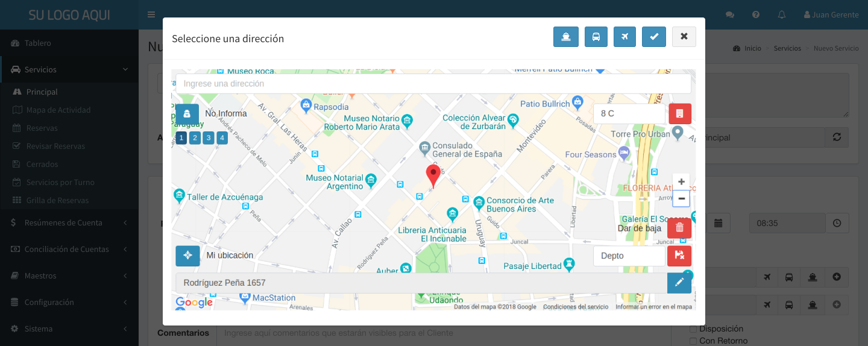Check the Disposición checkbox
The width and height of the screenshot is (868, 346).
[693, 329]
